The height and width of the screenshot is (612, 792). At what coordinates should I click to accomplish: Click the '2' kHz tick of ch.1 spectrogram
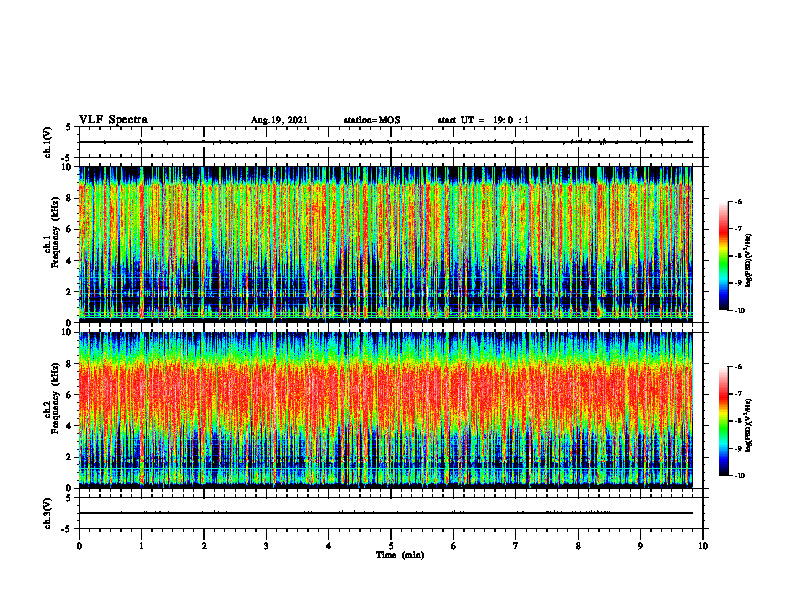click(70, 292)
